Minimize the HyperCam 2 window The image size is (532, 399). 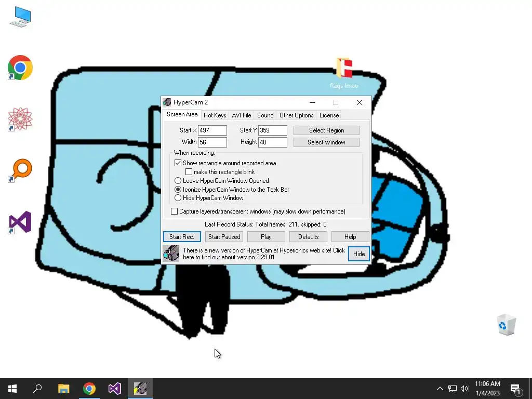tap(312, 102)
